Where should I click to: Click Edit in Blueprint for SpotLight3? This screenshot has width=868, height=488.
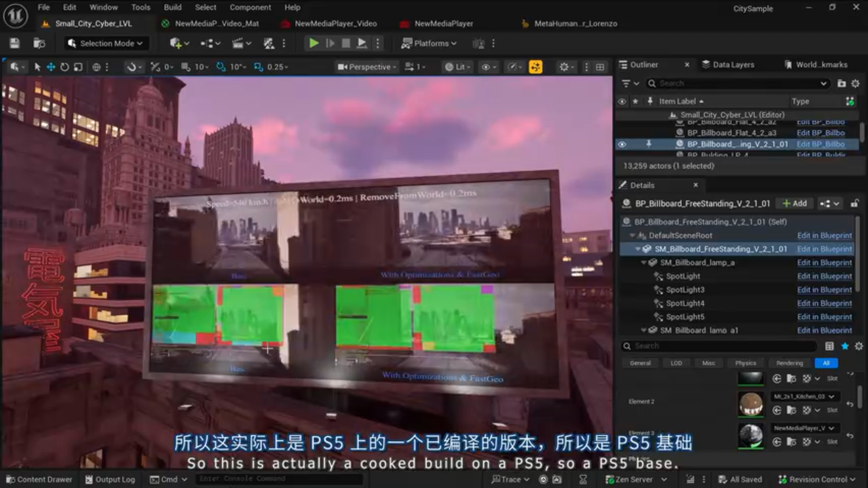[x=824, y=289]
